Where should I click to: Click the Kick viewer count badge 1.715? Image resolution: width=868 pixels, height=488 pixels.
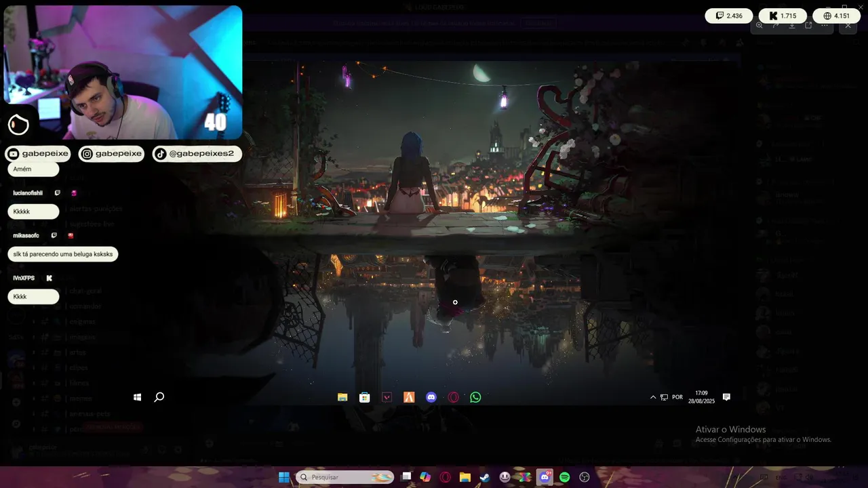tap(783, 16)
